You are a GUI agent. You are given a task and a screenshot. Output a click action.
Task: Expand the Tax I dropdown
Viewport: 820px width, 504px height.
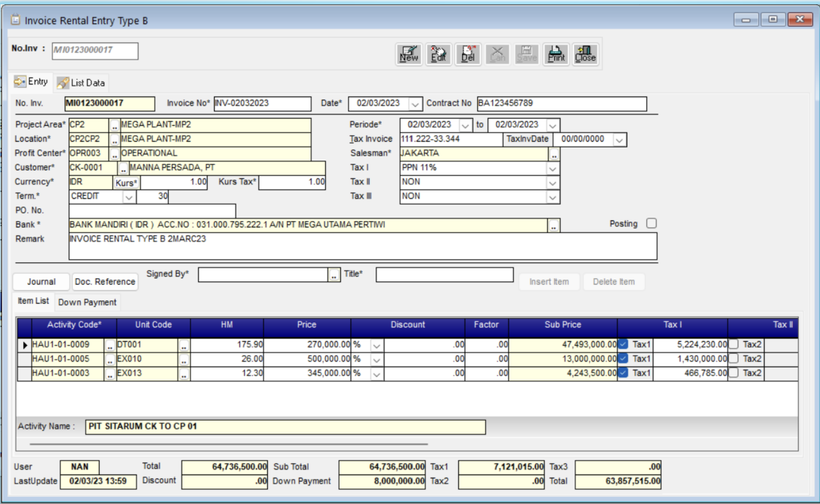pyautogui.click(x=553, y=168)
